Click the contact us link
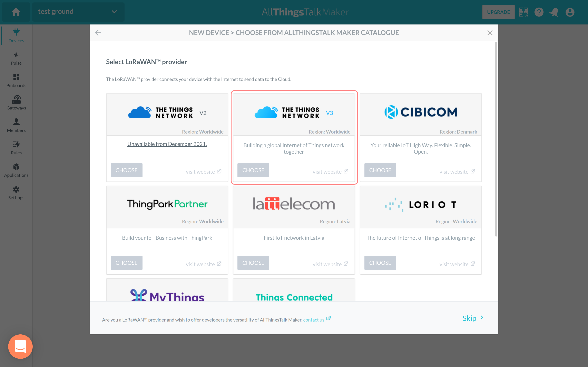The width and height of the screenshot is (588, 367). pos(313,320)
